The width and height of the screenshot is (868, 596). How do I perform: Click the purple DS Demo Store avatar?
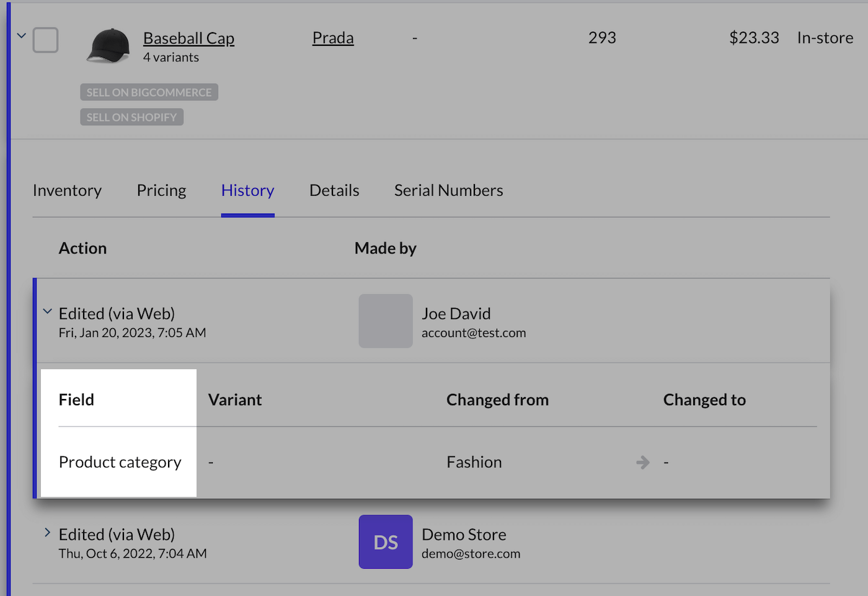(386, 541)
